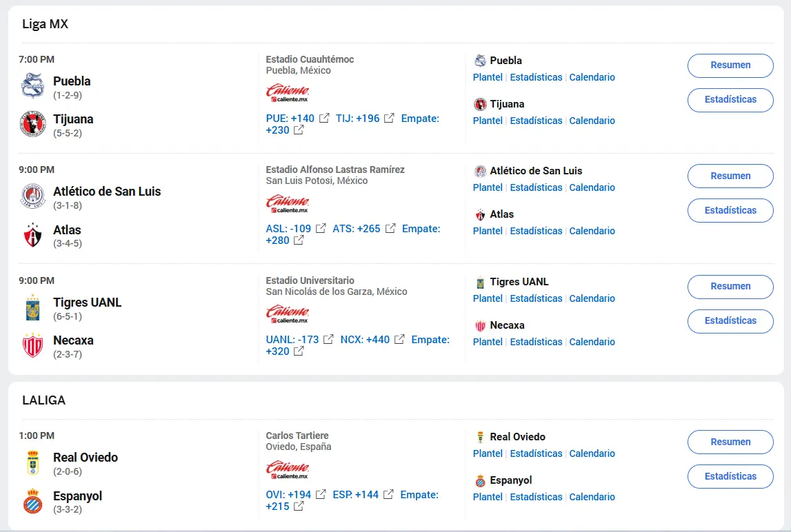Click the Atlético de San Luis crest
The height and width of the screenshot is (532, 791).
coord(33,197)
